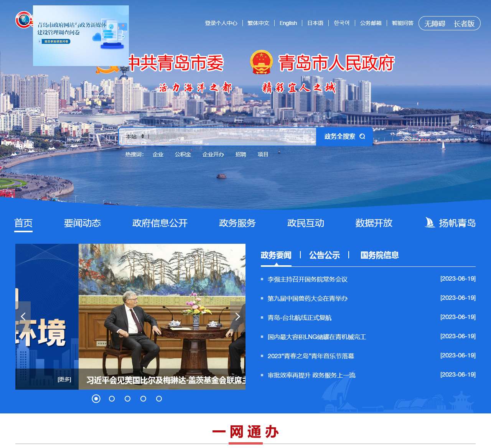Screen dimensions: 491x448
Task: Open the 政府信息公开 navigation menu
Action: point(160,223)
